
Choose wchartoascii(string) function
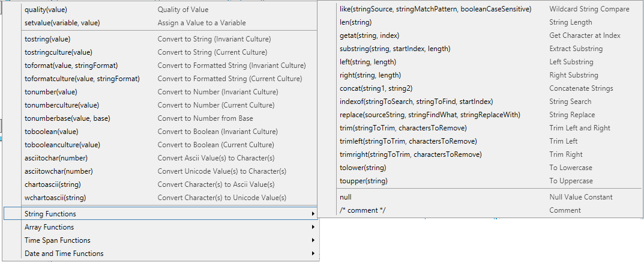[x=55, y=198]
